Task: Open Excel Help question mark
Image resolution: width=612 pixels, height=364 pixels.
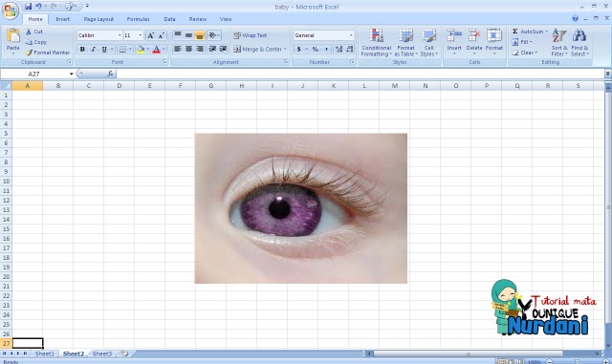Action: tap(576, 18)
